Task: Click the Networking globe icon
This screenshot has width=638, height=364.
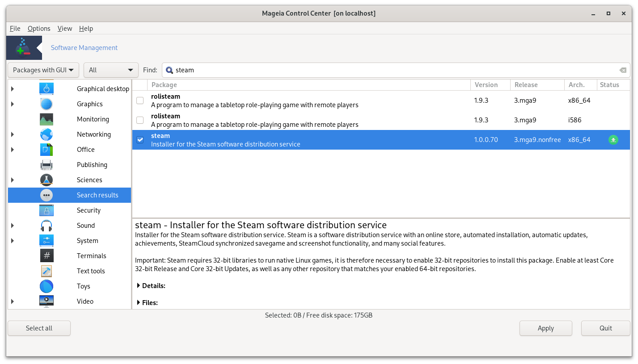Action: pos(46,134)
